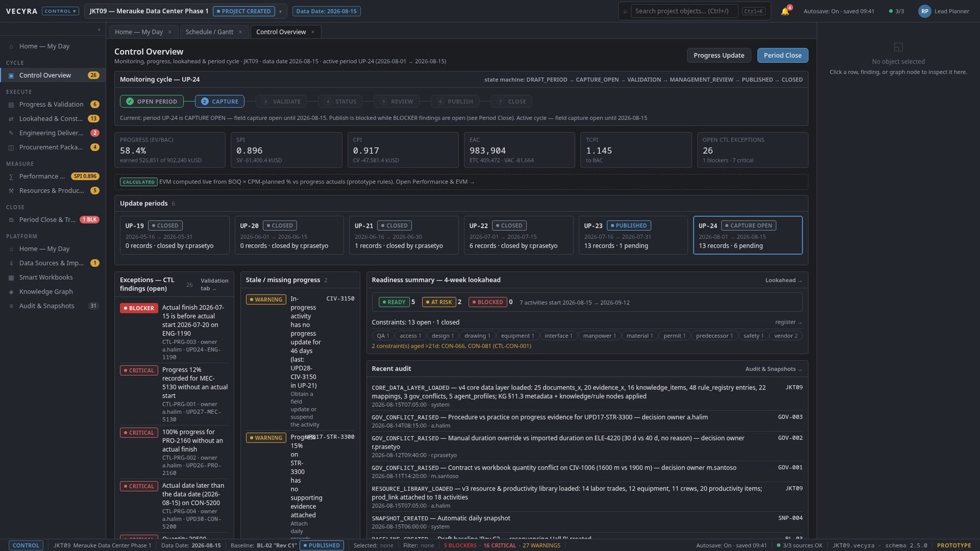Open the UP-19 closed period card
This screenshot has width=980, height=551.
coord(175,235)
